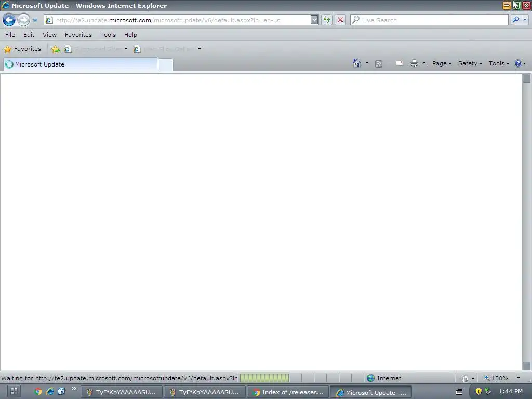Screen dimensions: 532x399
Task: Click the Live Search input box
Action: (x=429, y=20)
